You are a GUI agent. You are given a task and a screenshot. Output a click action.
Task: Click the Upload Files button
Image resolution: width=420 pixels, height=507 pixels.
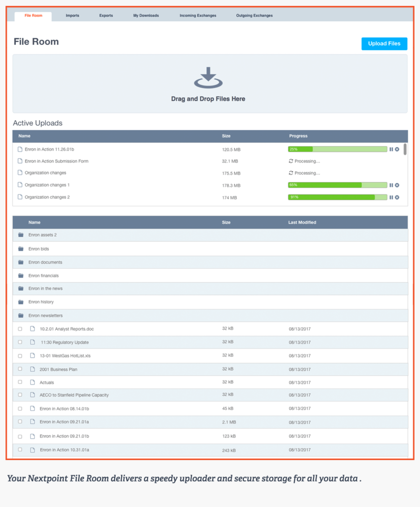(x=384, y=44)
